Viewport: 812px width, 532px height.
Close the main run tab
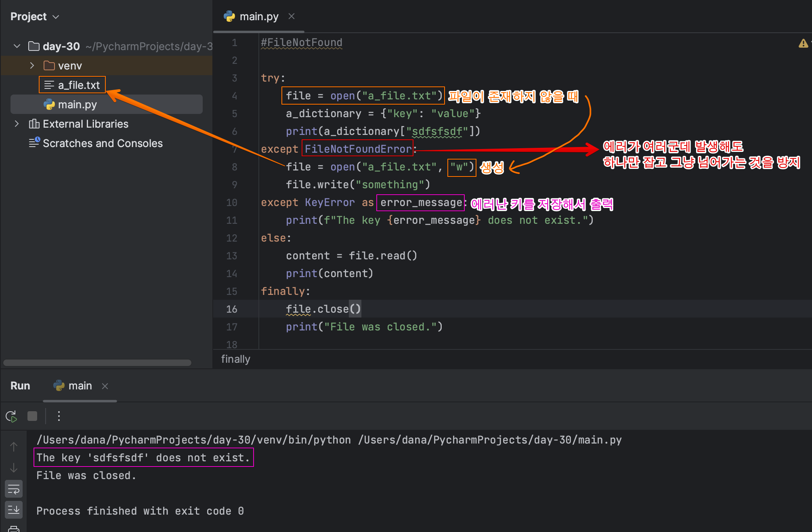(105, 386)
